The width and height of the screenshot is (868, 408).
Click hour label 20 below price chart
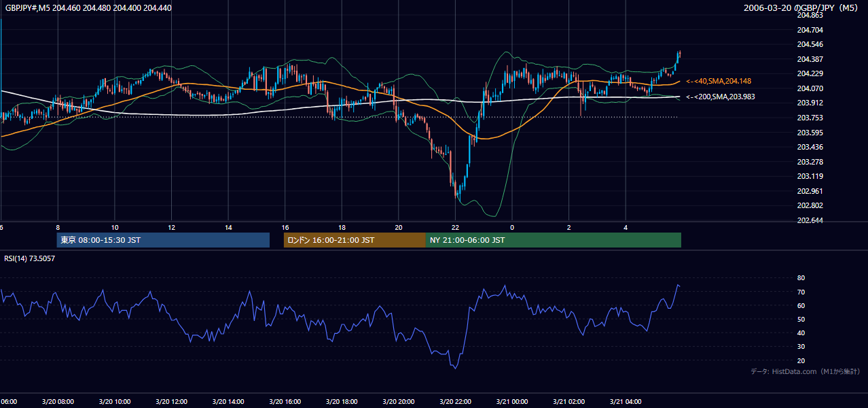[399, 228]
